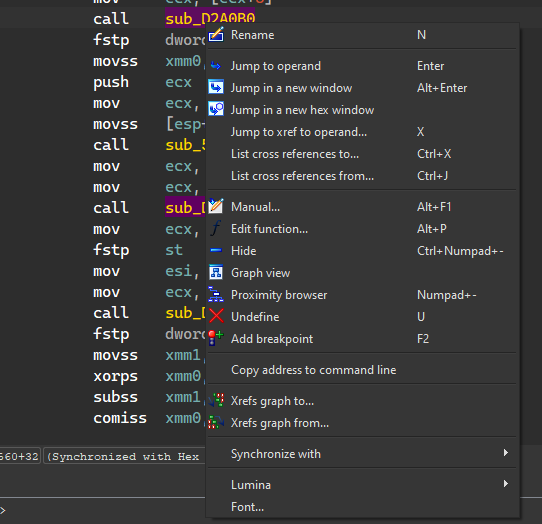
Task: Open the Font... dialog entry
Action: (362, 507)
